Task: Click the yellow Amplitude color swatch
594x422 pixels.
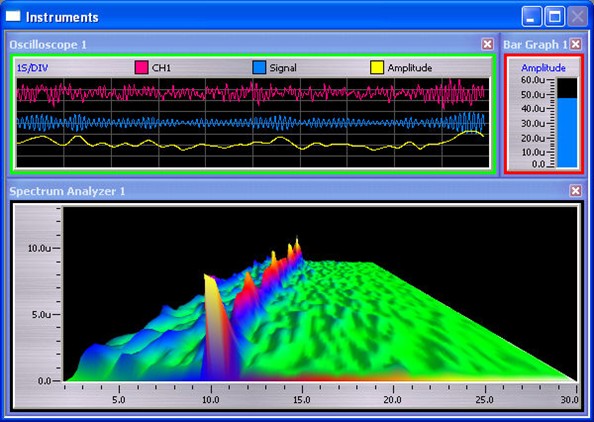Action: coord(377,68)
